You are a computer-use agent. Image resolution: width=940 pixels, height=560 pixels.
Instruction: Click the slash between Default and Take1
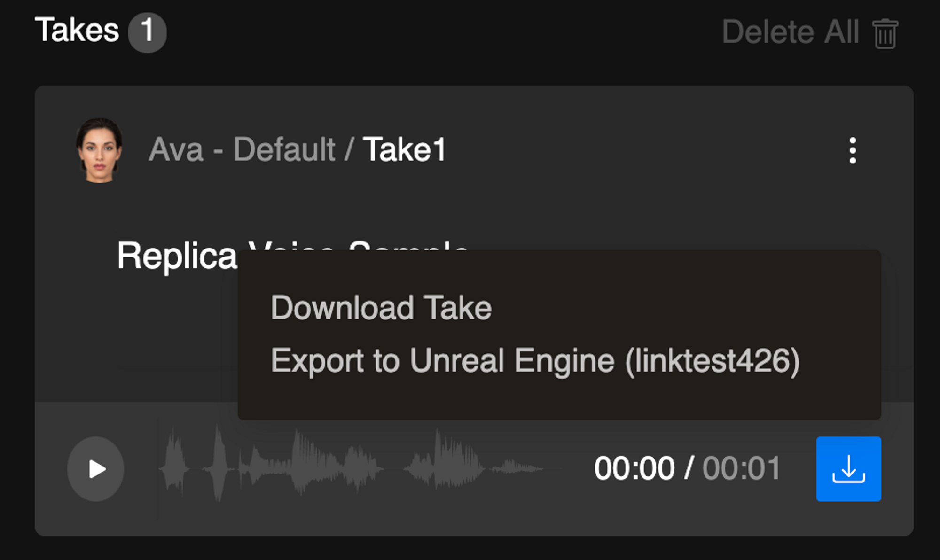click(349, 150)
